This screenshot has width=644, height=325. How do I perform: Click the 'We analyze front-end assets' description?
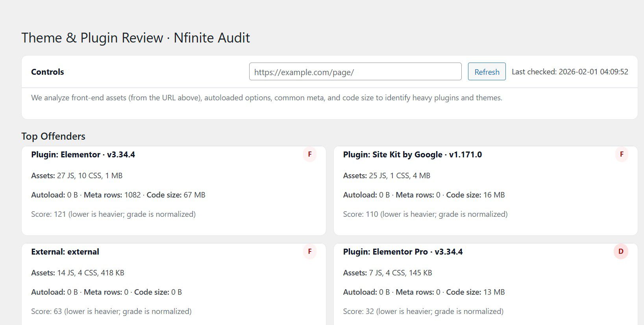[x=266, y=98]
